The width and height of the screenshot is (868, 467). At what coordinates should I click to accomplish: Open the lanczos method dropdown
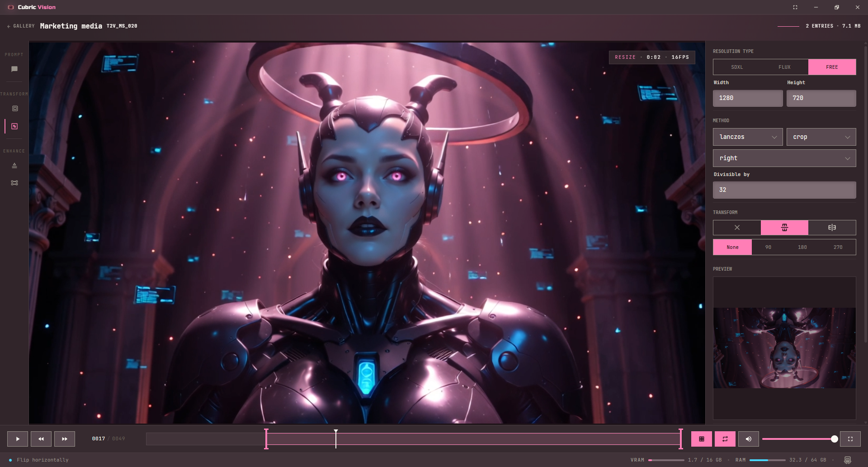coord(748,137)
